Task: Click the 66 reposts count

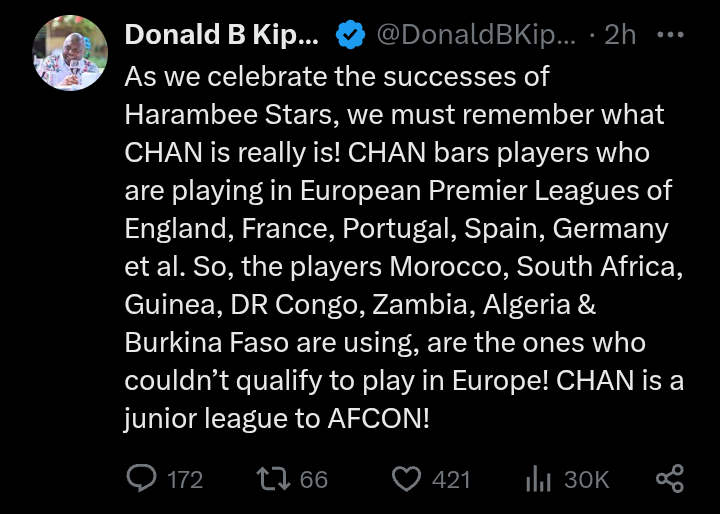Action: click(314, 480)
